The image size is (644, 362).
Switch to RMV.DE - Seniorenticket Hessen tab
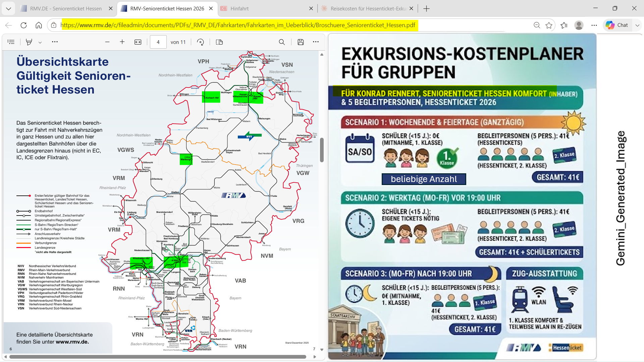(66, 9)
